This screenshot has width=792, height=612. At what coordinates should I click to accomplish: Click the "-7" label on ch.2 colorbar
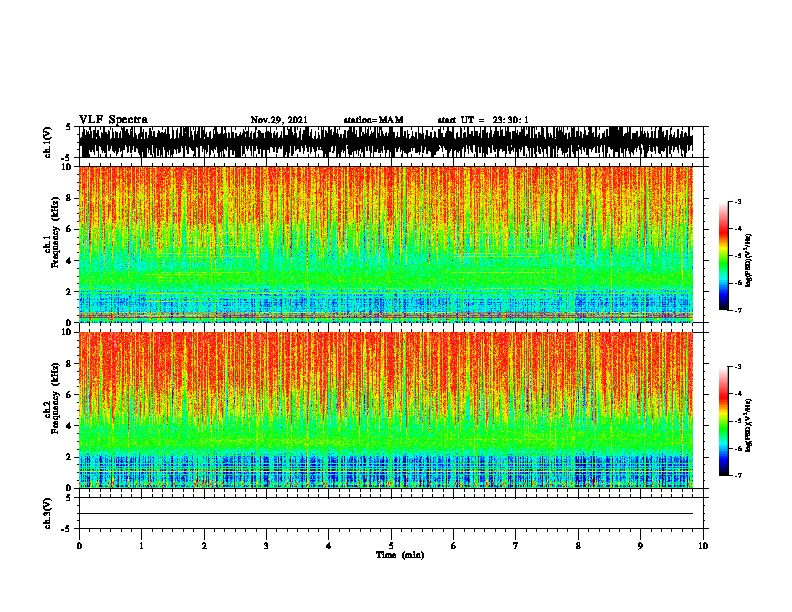pos(738,476)
